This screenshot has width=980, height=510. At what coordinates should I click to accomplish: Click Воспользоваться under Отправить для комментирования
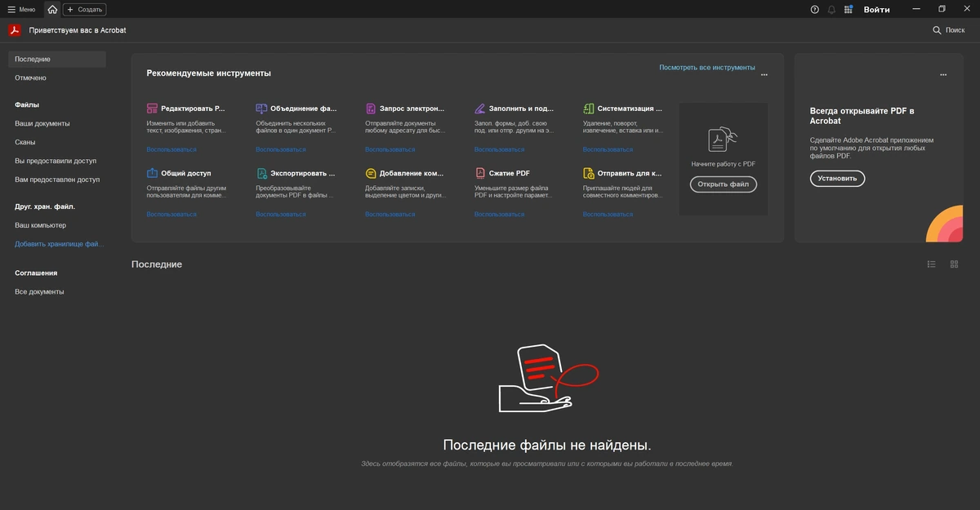click(608, 214)
